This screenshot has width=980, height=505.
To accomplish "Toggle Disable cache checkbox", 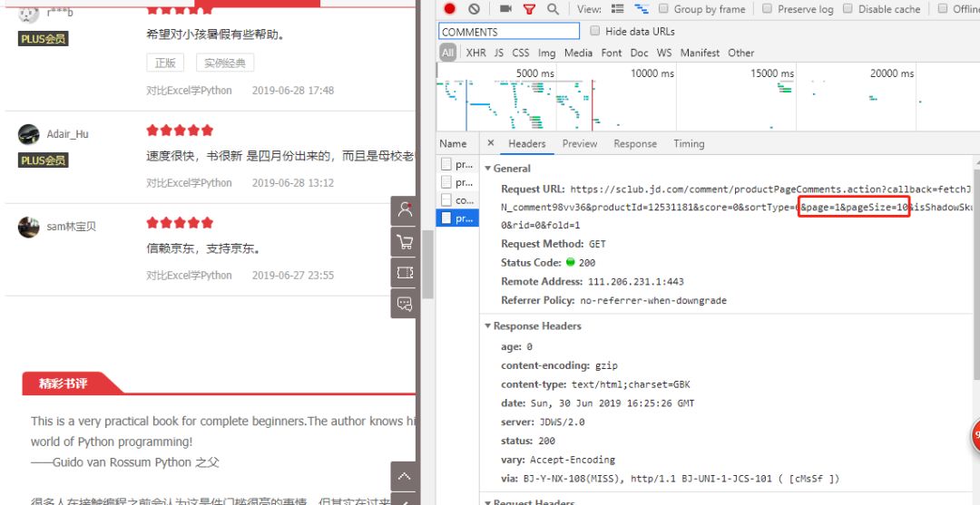I will pyautogui.click(x=848, y=9).
